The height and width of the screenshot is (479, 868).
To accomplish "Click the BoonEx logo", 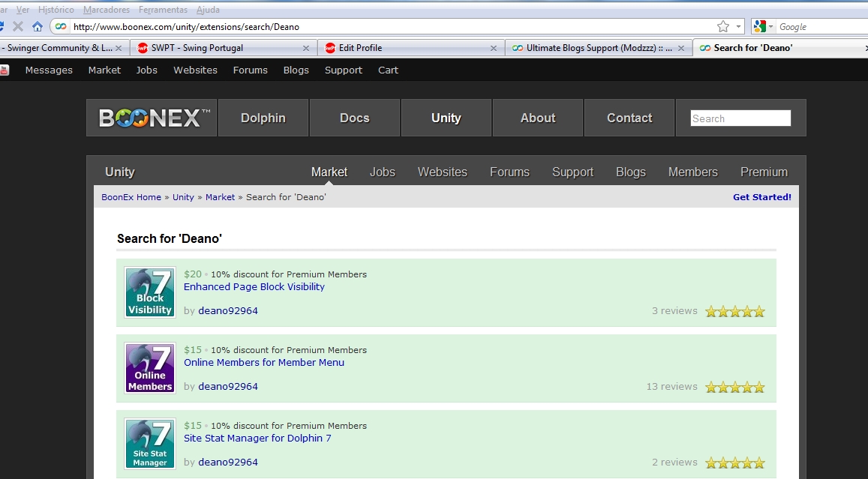I will pos(151,118).
